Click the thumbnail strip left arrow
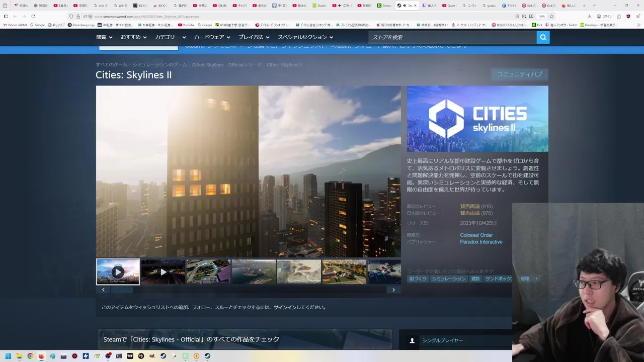Screen dimensions: 644x362 coord(103,290)
